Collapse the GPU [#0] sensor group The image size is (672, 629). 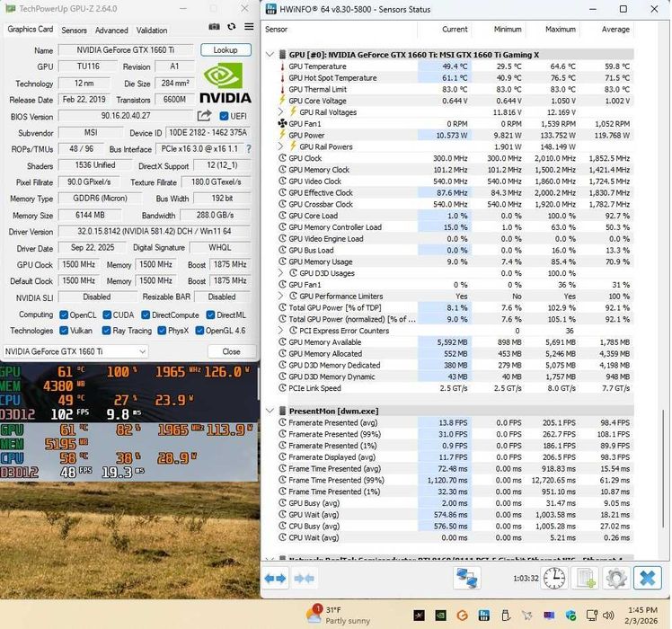(270, 55)
